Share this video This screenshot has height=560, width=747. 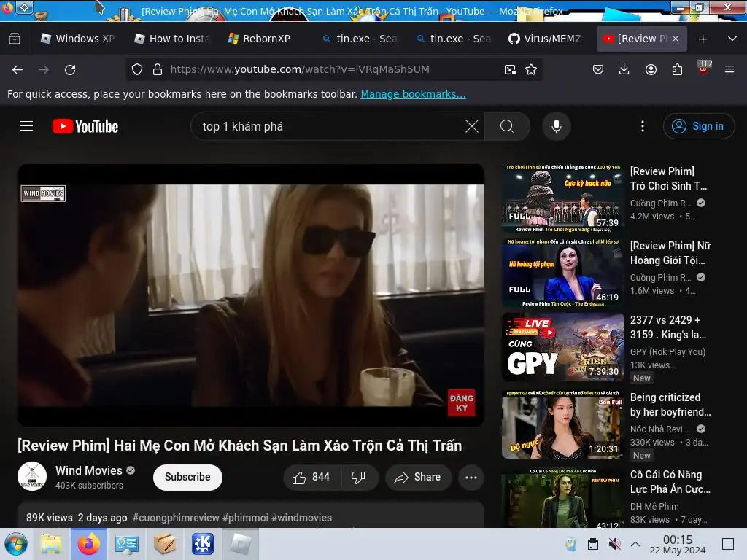tap(418, 477)
